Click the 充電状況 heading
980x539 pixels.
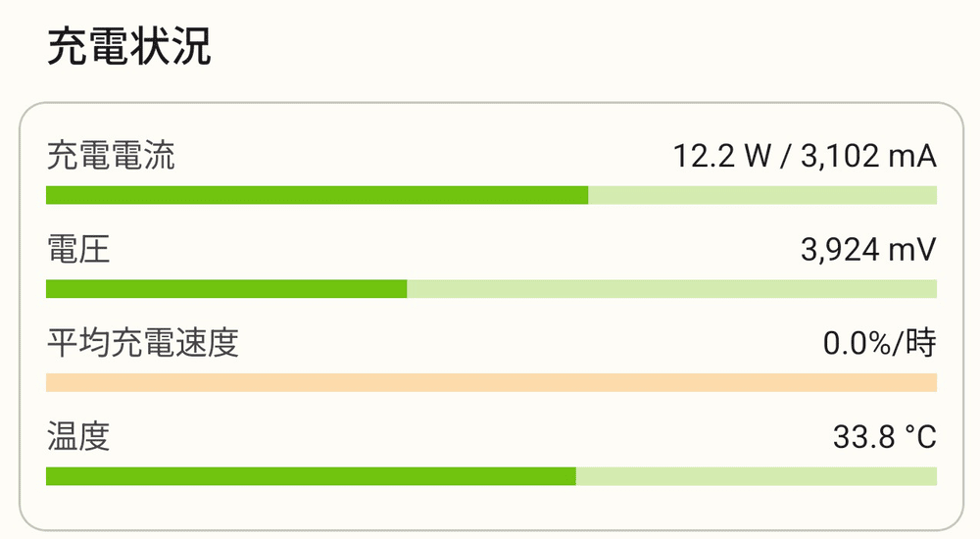pyautogui.click(x=129, y=47)
